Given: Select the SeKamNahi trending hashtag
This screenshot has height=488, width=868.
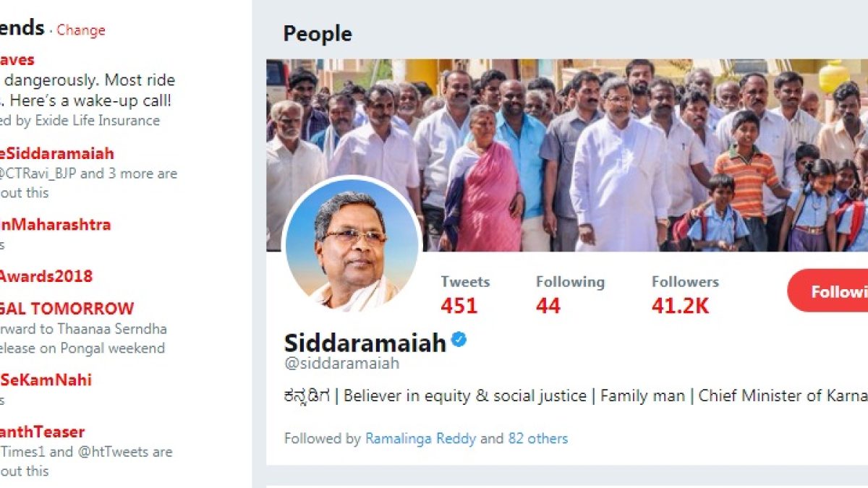Looking at the screenshot, I should pos(46,380).
